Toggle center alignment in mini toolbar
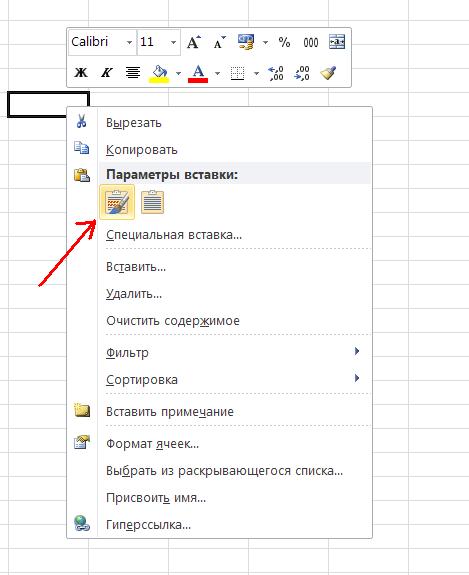469x575 pixels. pos(133,73)
